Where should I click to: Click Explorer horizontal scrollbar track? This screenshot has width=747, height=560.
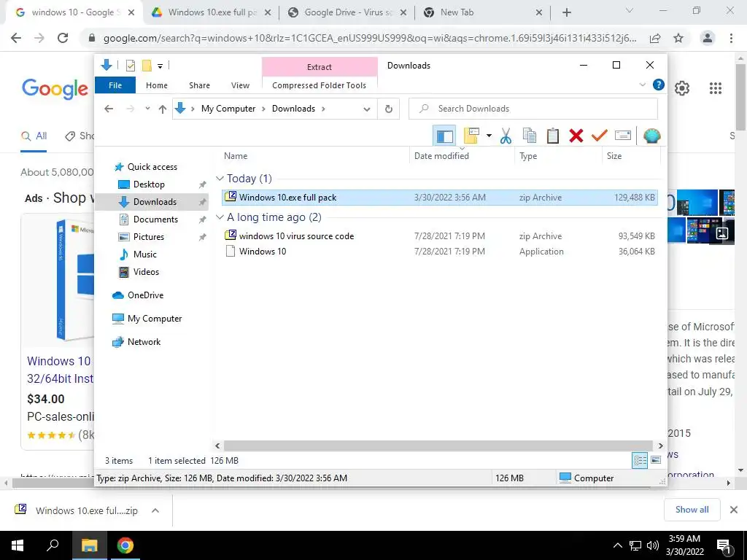[x=438, y=446]
